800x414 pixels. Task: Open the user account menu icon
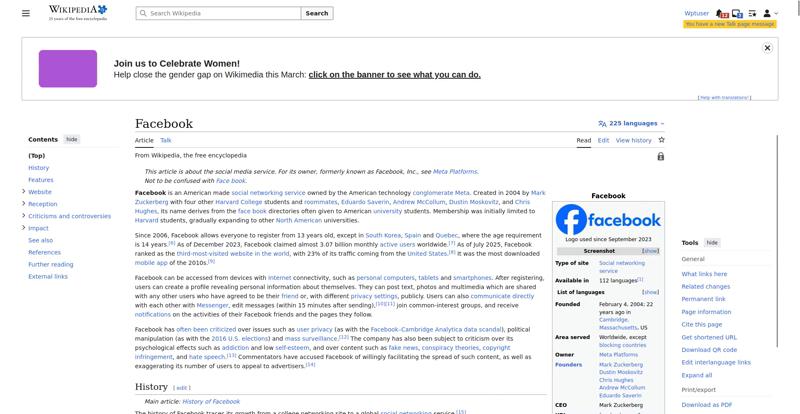pos(766,14)
